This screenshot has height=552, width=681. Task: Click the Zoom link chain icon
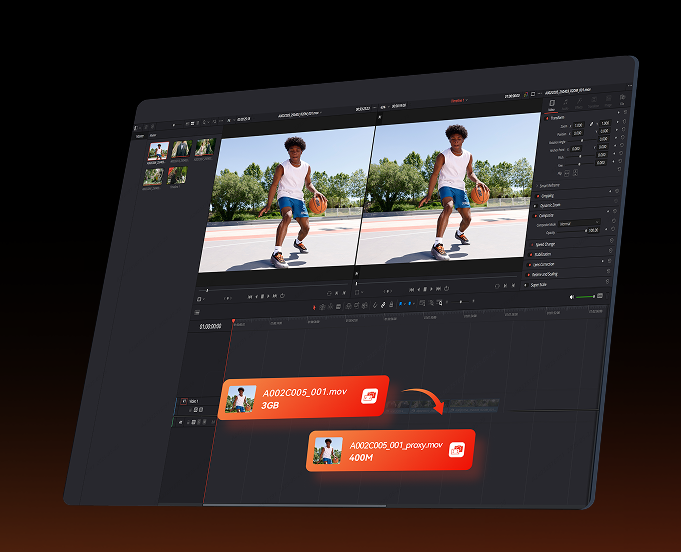[x=592, y=125]
